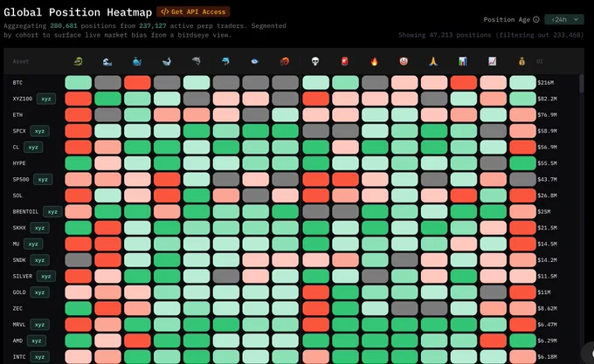Click the Get API Access button

pos(193,11)
